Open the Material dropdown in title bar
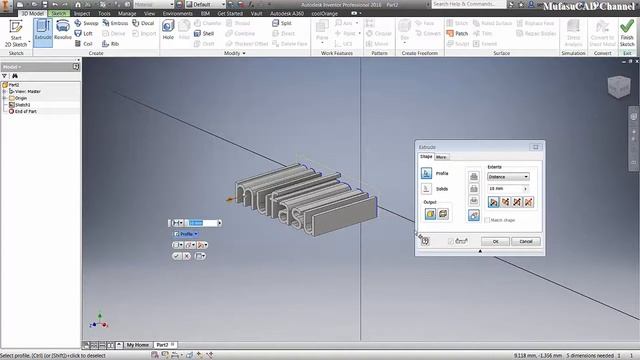 point(171,4)
